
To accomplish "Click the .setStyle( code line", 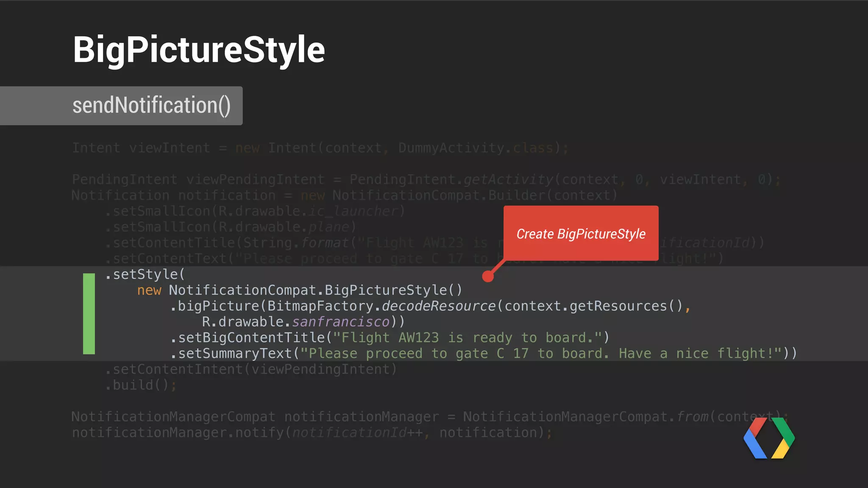I will tap(145, 274).
